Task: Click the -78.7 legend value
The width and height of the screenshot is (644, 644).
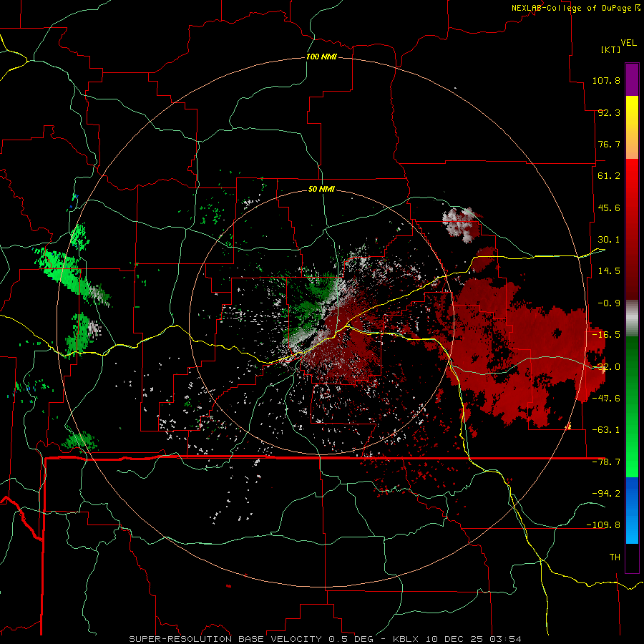Action: (606, 462)
